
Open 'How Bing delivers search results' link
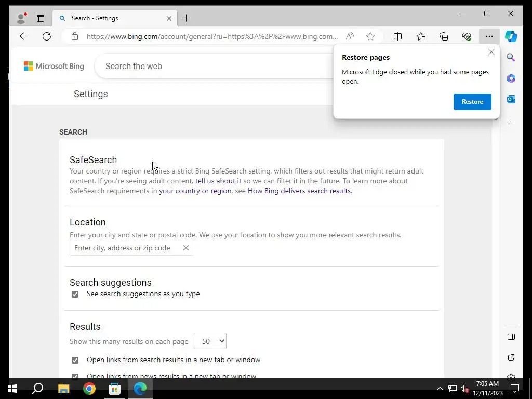tap(299, 191)
